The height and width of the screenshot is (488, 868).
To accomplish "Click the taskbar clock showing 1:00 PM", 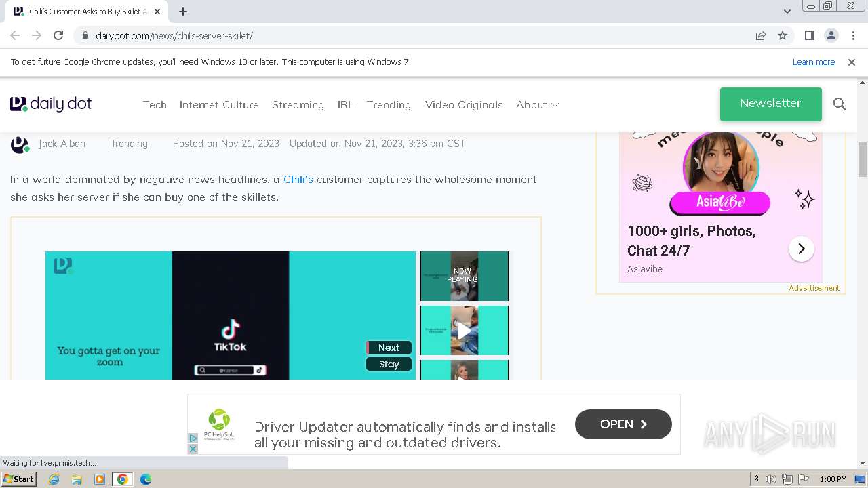I will coord(833,479).
